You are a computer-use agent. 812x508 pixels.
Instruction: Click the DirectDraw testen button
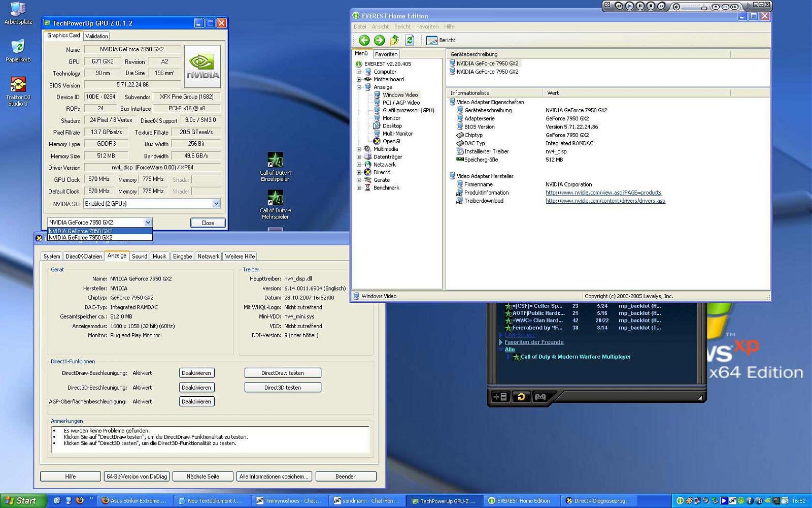click(283, 373)
